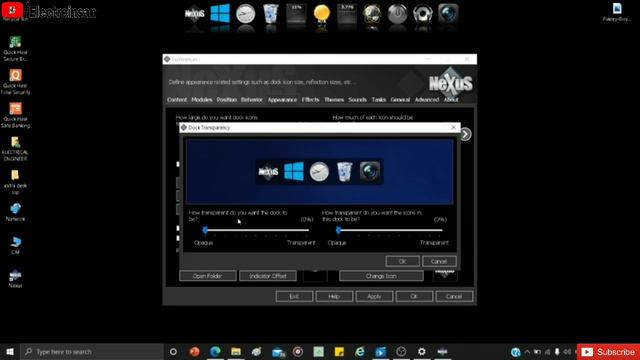Click the Help button in Preferences
The height and width of the screenshot is (360, 640).
(334, 296)
